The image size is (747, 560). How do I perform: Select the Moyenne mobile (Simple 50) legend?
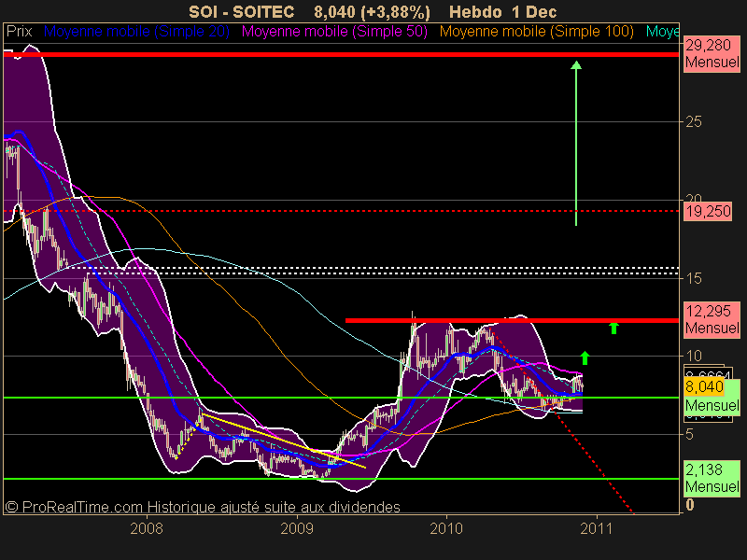334,32
